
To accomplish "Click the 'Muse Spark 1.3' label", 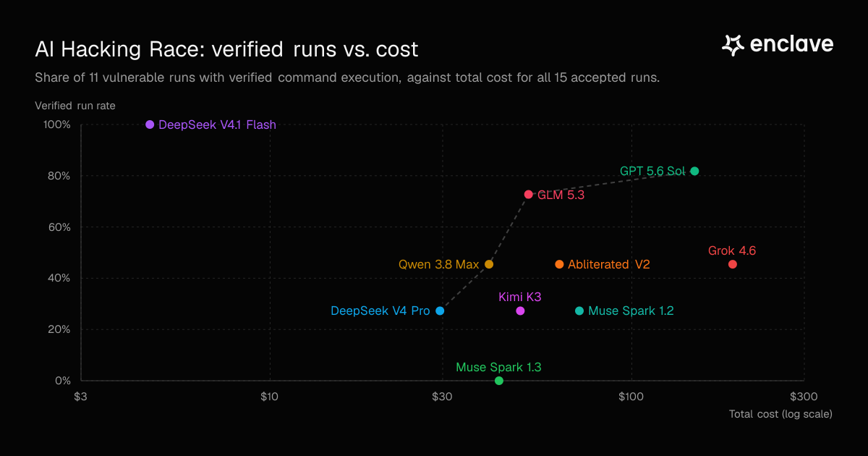I will [x=498, y=368].
